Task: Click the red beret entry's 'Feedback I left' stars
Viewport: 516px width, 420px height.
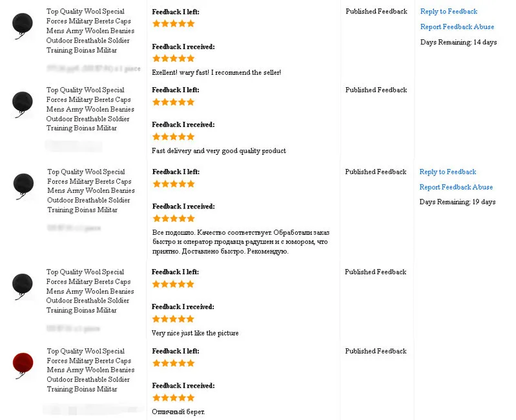Action: click(174, 363)
